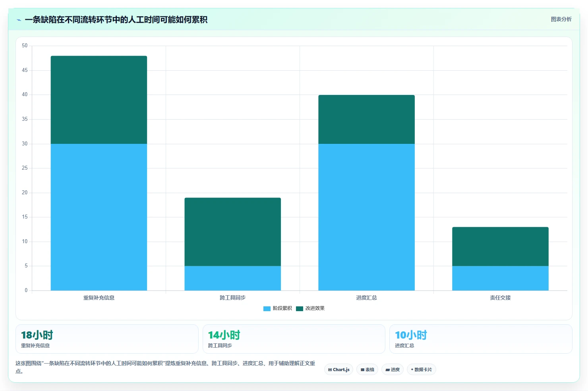588x391 pixels.
Task: Click the dark green bar segment for 责任交接
Action: (x=500, y=246)
